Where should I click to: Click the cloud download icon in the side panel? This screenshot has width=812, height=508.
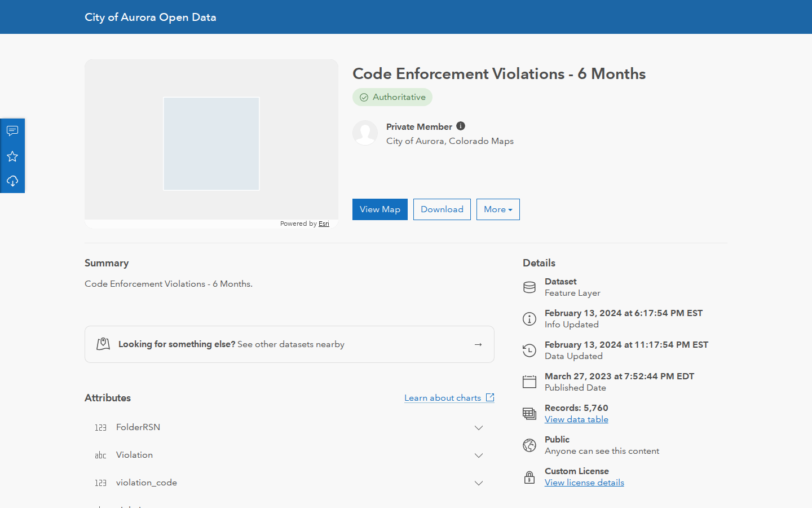coord(12,181)
